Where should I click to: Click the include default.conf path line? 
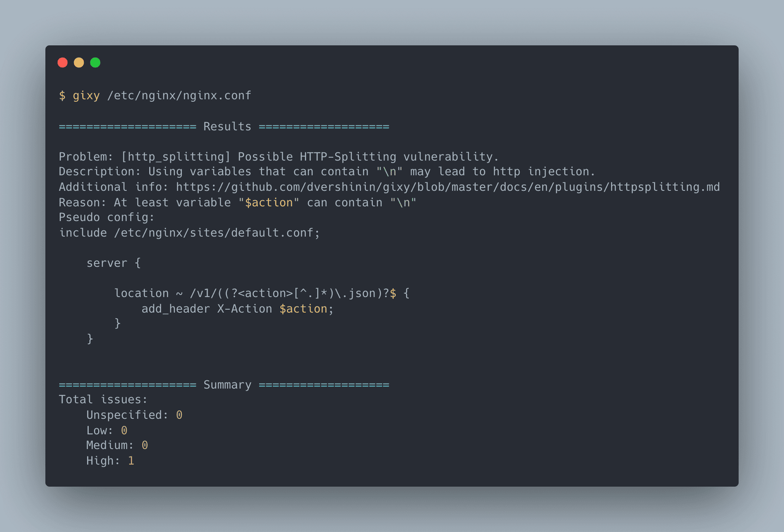click(189, 233)
